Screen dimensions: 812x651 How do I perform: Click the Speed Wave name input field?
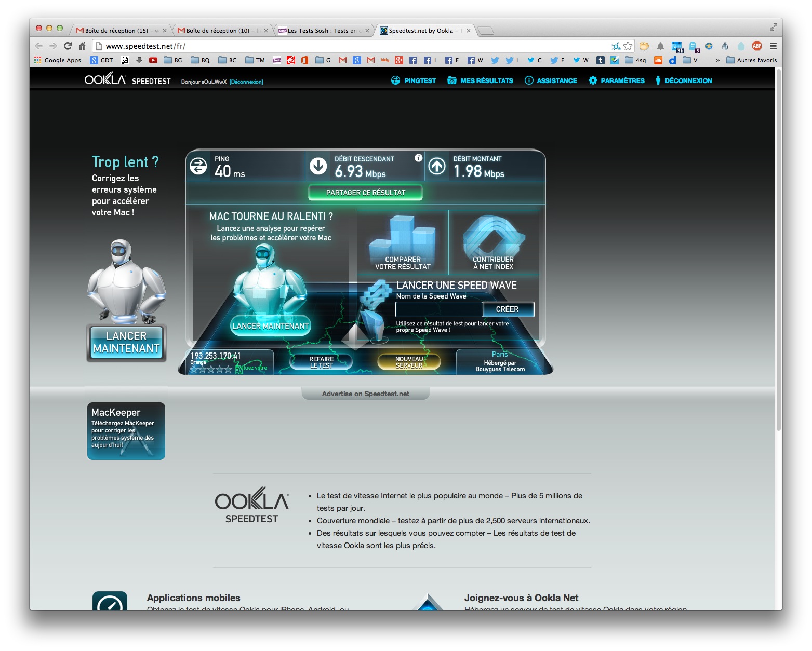tap(439, 309)
